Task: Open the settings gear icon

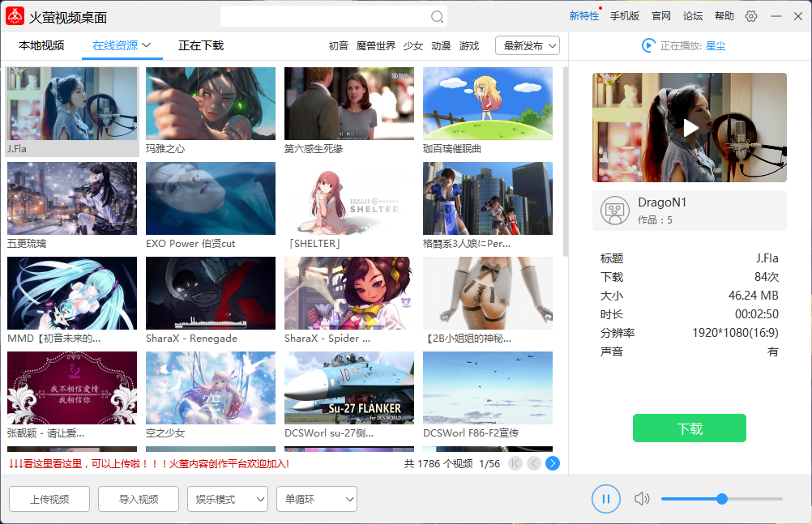Action: [752, 15]
